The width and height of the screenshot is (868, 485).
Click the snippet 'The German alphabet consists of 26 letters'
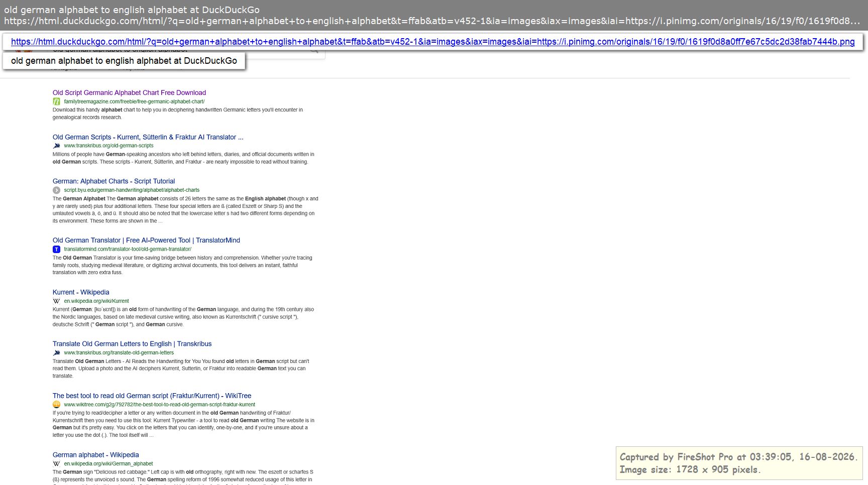[x=185, y=210]
